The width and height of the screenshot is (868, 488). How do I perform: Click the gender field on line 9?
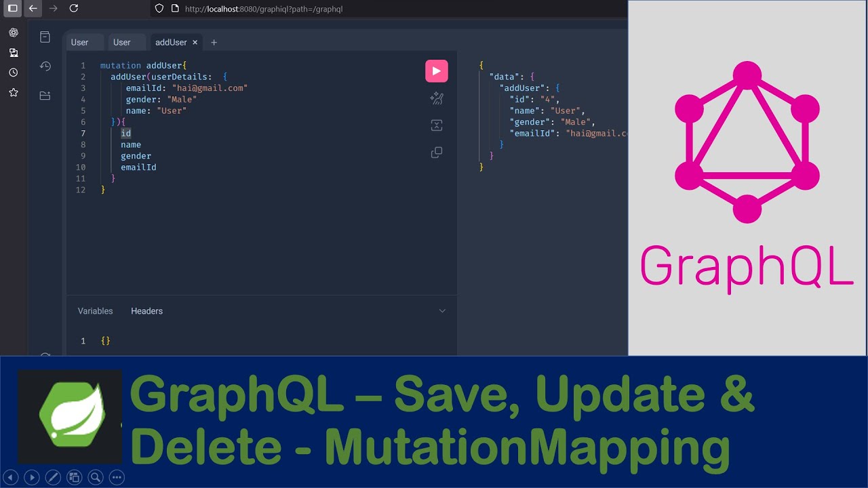(x=136, y=156)
